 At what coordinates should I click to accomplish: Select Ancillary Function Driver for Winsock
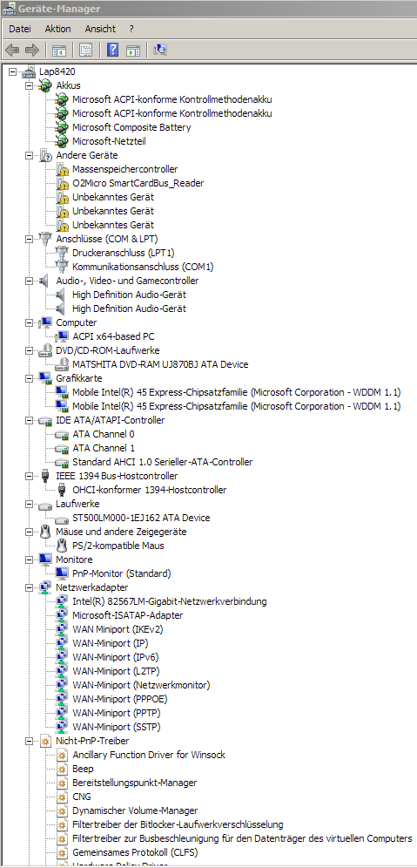click(x=149, y=755)
